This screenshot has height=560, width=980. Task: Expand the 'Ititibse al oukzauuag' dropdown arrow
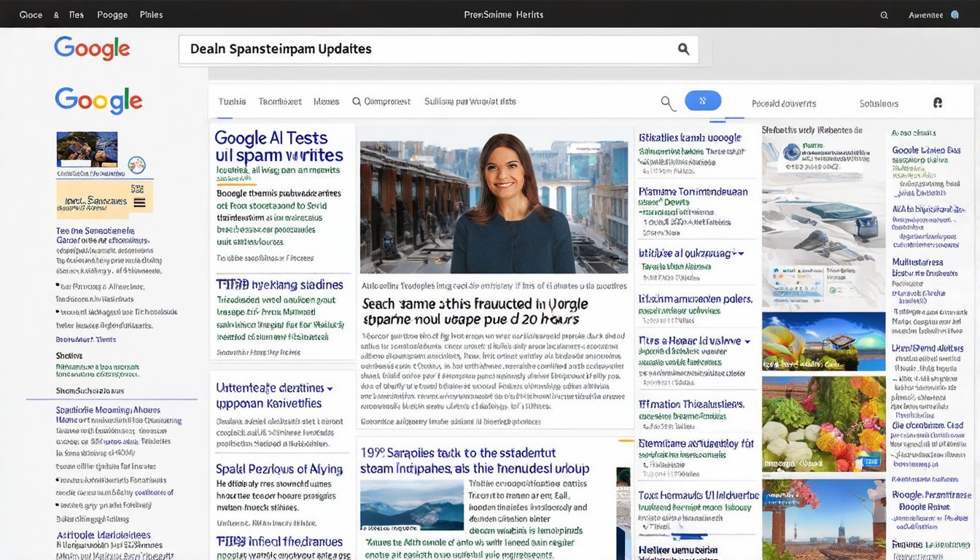coord(741,253)
